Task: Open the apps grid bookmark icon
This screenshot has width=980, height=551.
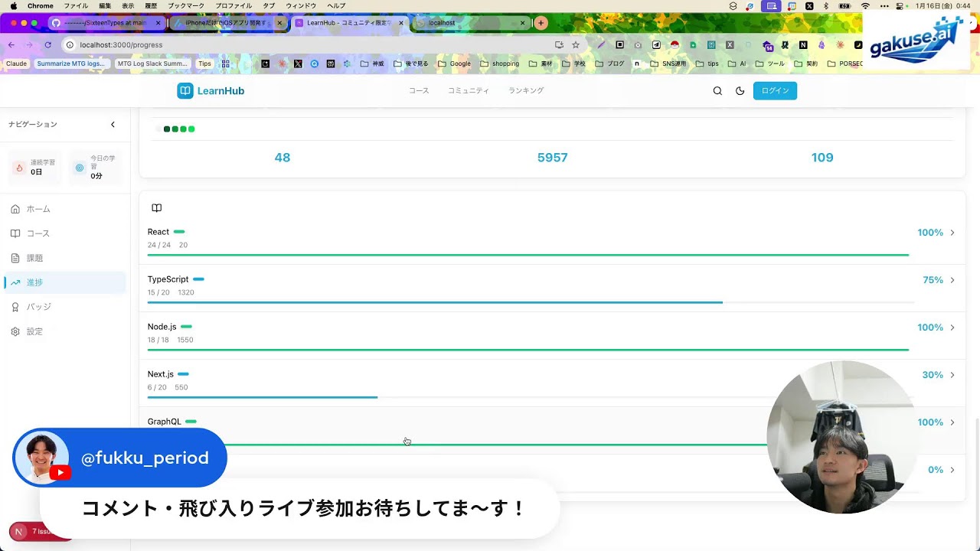Action: pos(225,64)
